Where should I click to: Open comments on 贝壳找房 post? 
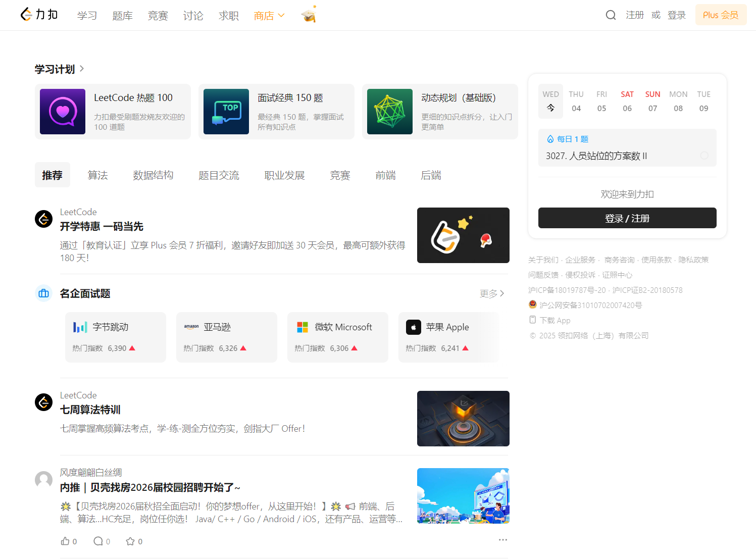coord(98,541)
